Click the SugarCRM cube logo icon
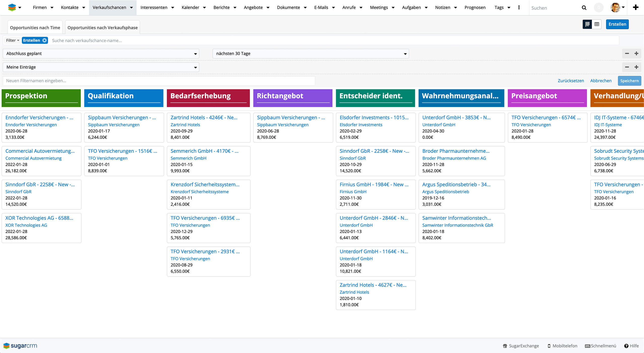 pyautogui.click(x=12, y=7)
